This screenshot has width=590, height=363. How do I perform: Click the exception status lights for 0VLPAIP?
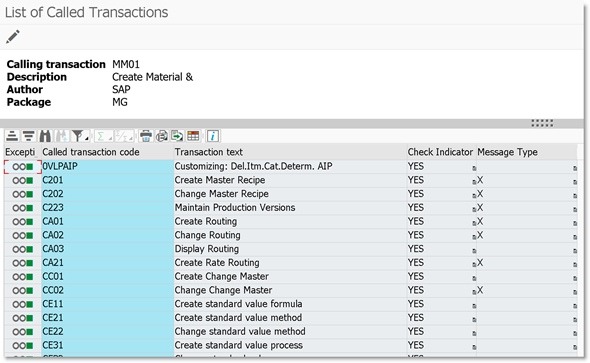(23, 167)
